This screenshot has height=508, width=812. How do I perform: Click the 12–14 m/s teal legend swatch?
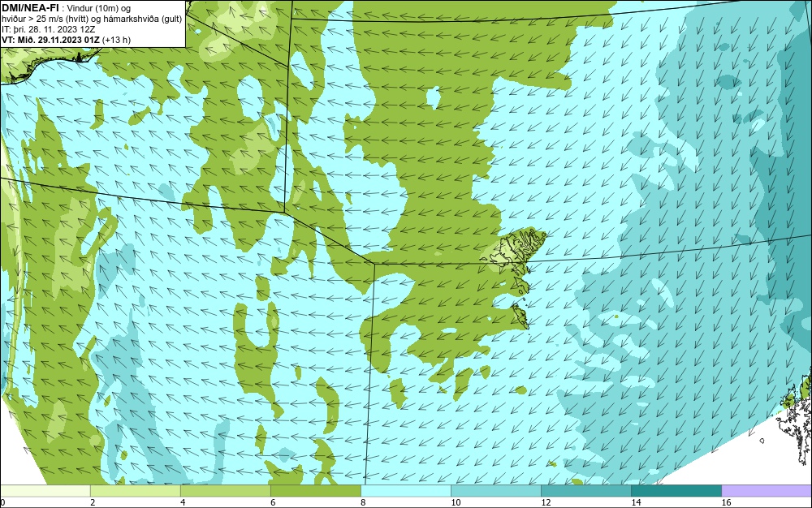(x=586, y=491)
